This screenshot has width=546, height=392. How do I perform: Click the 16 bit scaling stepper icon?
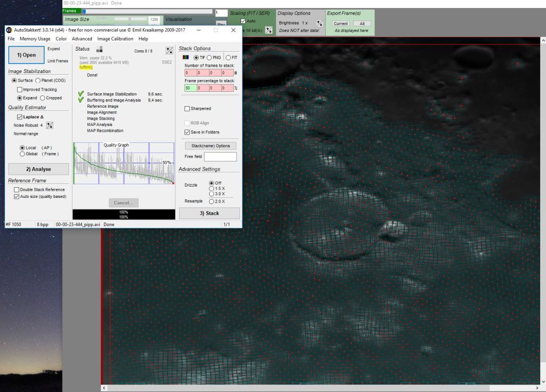tap(269, 30)
